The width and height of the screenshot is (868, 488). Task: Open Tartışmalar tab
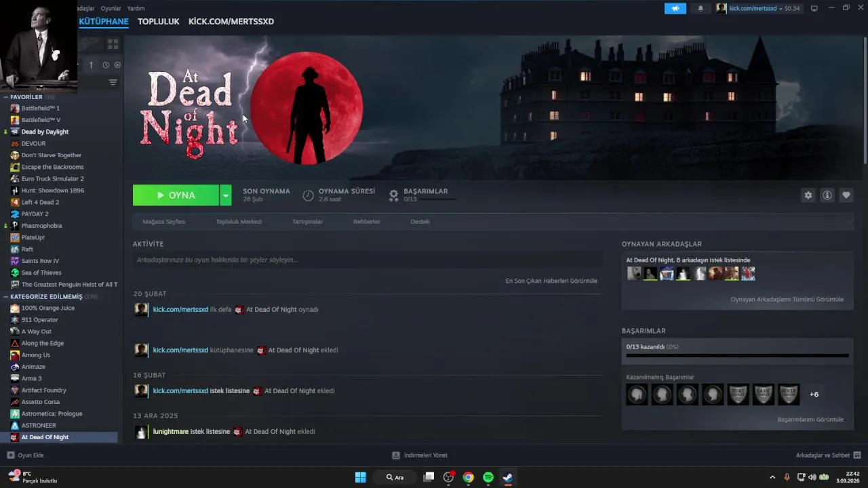tap(307, 222)
